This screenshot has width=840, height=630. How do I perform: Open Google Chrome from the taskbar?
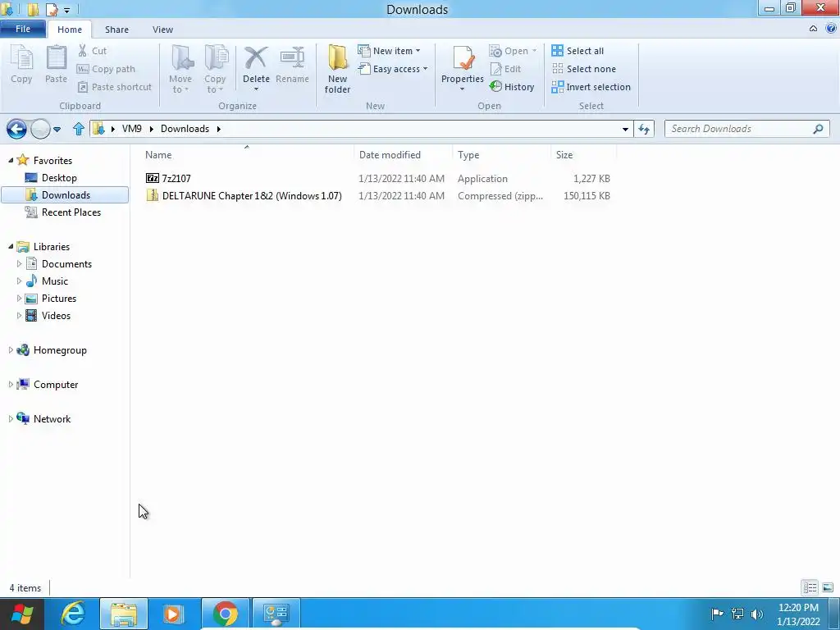click(x=225, y=614)
